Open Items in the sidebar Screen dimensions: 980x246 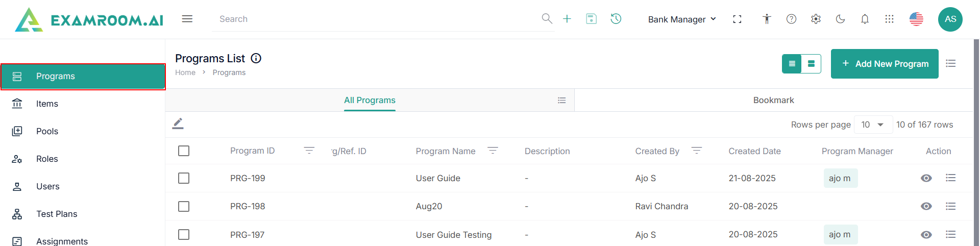click(x=47, y=104)
